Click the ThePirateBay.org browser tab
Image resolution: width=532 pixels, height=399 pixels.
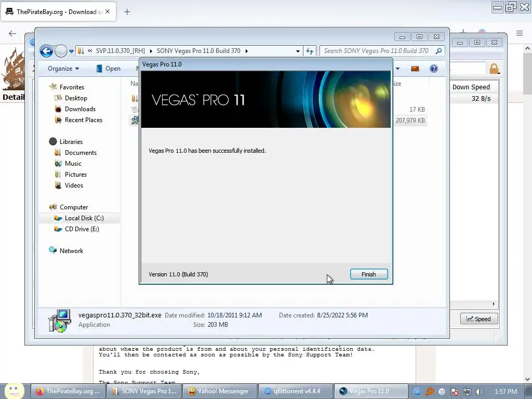click(x=58, y=11)
